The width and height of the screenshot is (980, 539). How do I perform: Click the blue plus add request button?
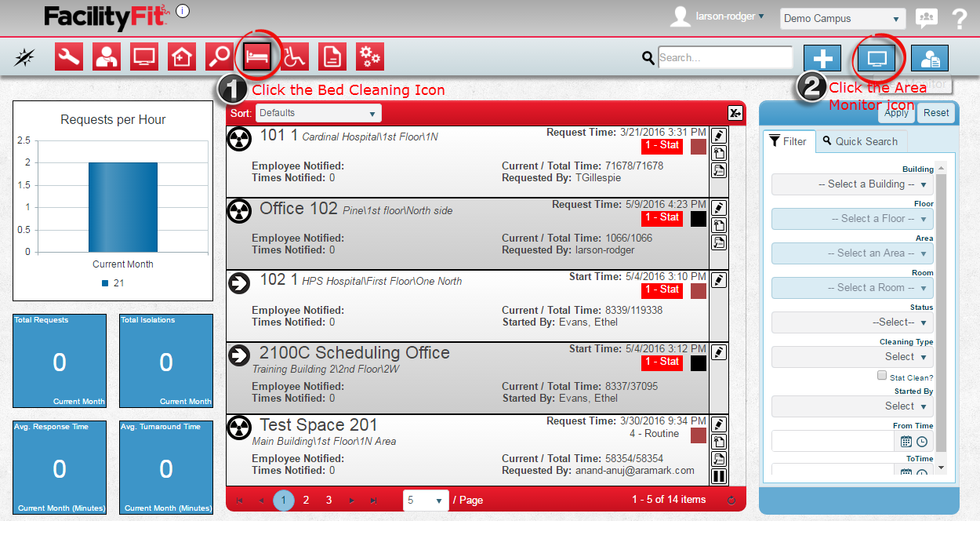(822, 59)
